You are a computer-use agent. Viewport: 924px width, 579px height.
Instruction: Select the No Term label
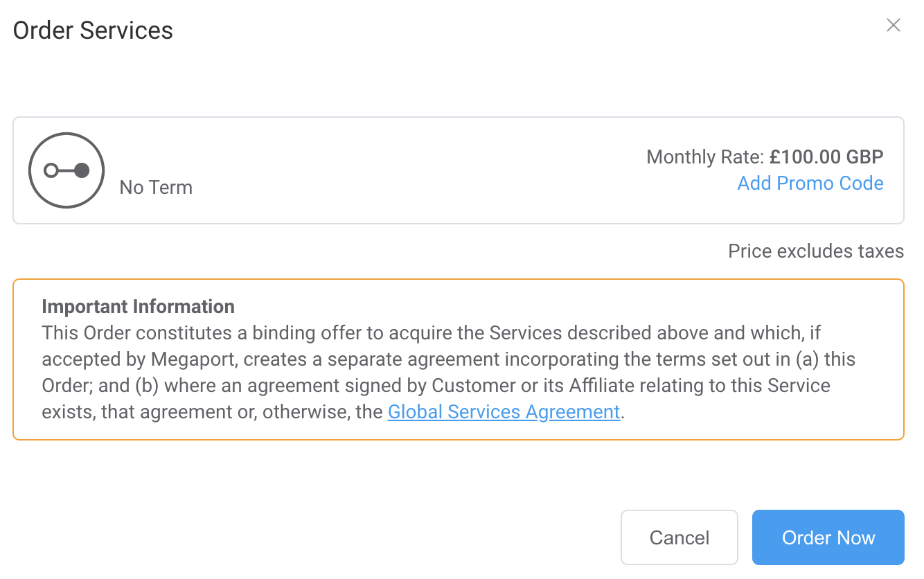pyautogui.click(x=156, y=188)
